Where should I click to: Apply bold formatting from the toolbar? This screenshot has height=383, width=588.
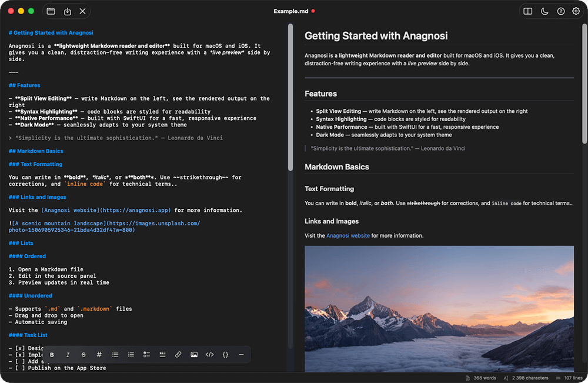coord(52,354)
